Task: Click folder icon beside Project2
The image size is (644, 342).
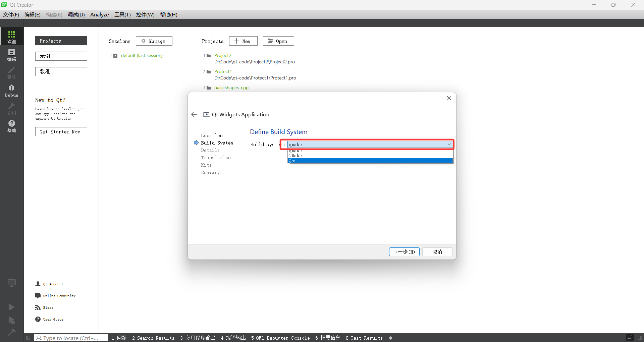Action: click(x=209, y=56)
